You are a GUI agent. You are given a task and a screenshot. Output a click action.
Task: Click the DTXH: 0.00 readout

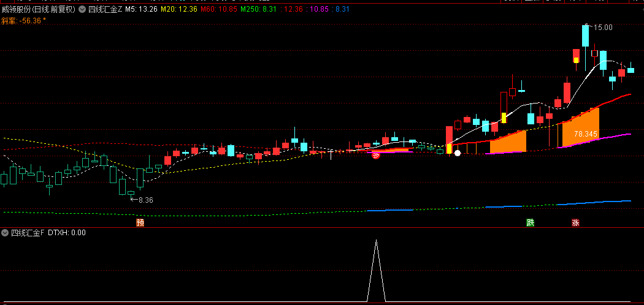[x=67, y=233]
